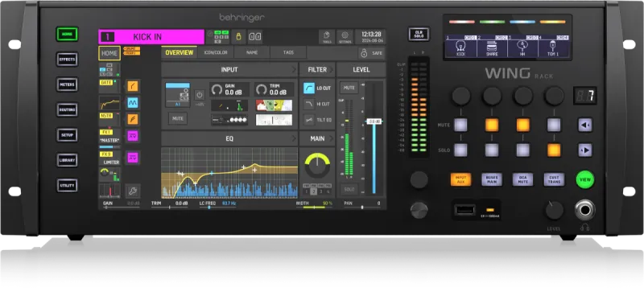644x292 pixels.
Task: Push the hardware LIBRARY button
Action: (67, 160)
